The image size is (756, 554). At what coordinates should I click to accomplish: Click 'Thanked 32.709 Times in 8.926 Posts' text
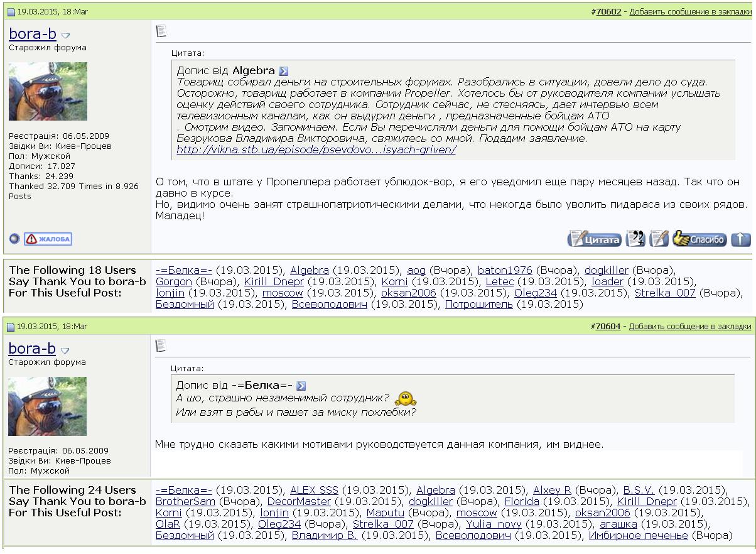[73, 191]
